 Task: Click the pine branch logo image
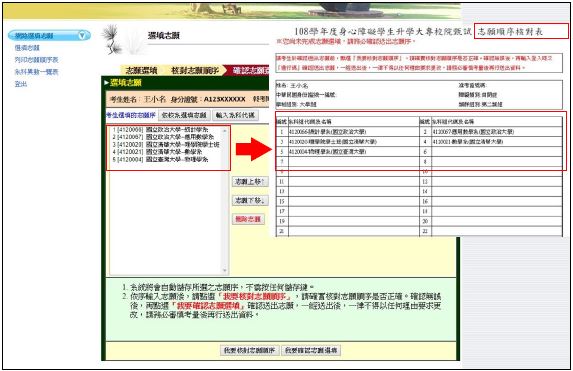click(x=112, y=39)
